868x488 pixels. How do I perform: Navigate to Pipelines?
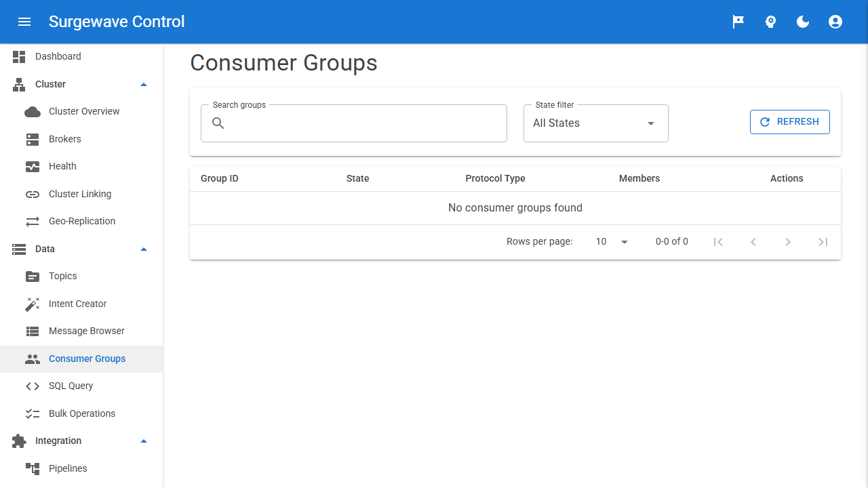(x=81, y=469)
